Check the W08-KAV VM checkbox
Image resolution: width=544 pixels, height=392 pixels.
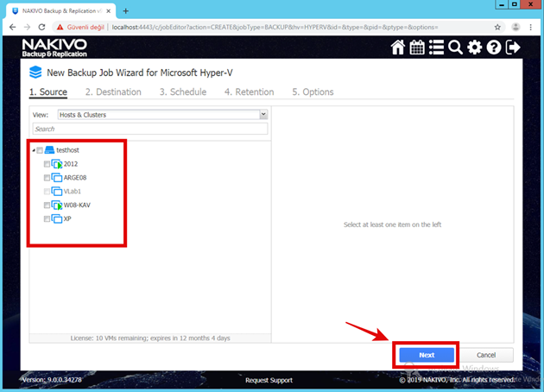coord(47,205)
